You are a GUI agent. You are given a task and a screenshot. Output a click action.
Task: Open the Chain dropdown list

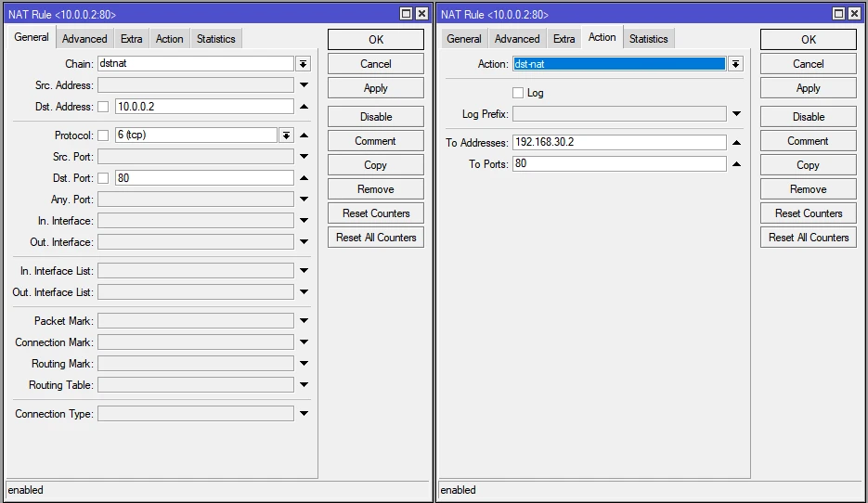(303, 64)
